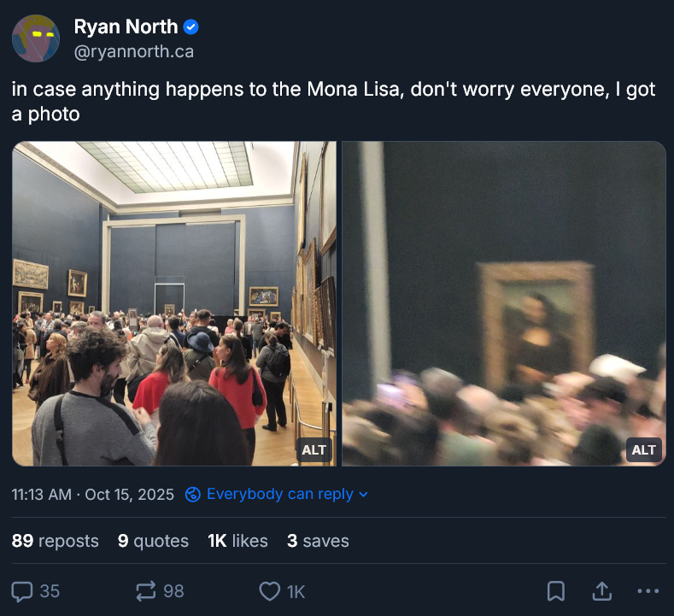Open the @ryannorth.ca handle link
This screenshot has width=674, height=616.
click(x=134, y=51)
